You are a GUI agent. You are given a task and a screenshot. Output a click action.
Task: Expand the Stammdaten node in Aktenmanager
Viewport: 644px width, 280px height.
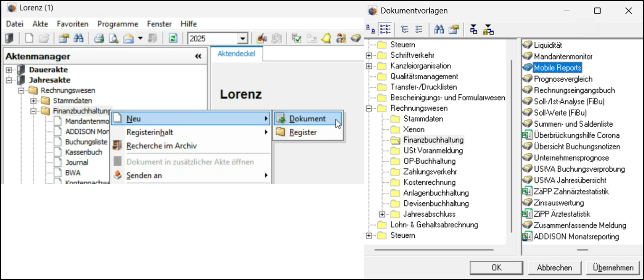click(x=34, y=101)
